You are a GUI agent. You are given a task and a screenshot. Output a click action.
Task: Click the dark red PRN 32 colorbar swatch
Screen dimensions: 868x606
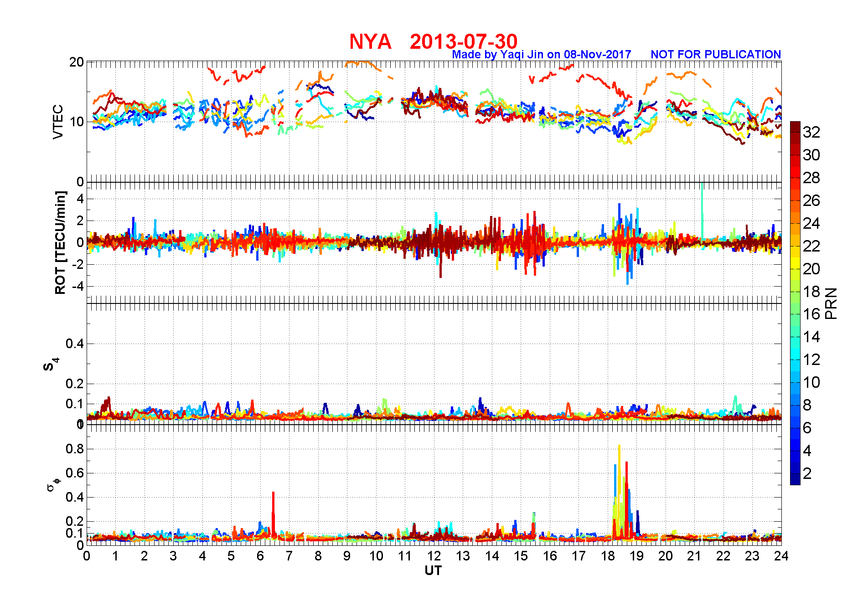pyautogui.click(x=795, y=127)
